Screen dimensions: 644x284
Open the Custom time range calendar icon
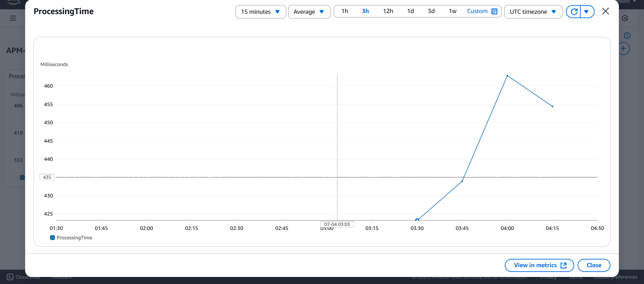click(494, 11)
